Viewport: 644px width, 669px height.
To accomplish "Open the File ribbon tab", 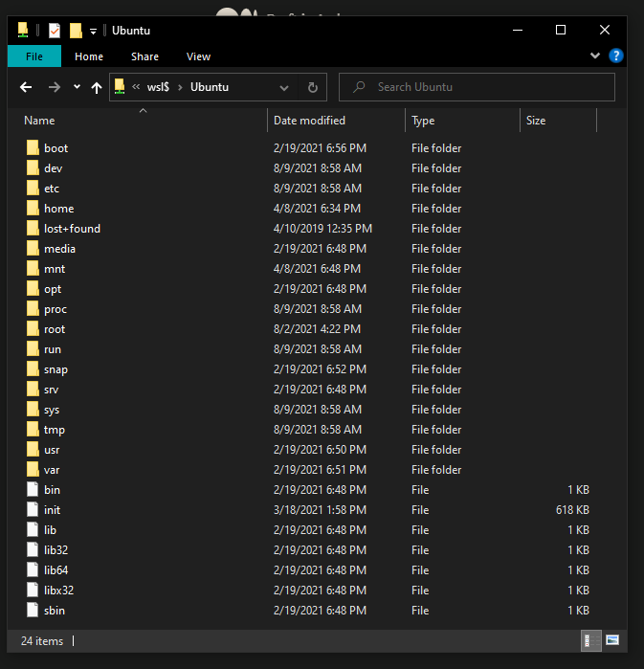I will (34, 56).
